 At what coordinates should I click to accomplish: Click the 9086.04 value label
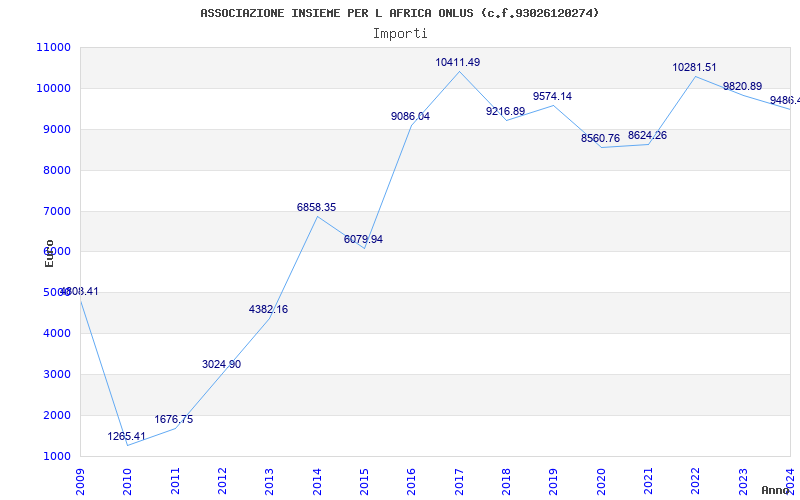click(x=410, y=116)
